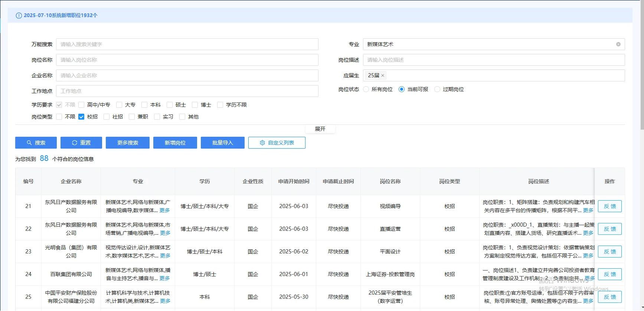Screen dimensions: 644x311
Task: Expand 更多 in row 22 专业 cell
Action: pyautogui.click(x=165, y=233)
